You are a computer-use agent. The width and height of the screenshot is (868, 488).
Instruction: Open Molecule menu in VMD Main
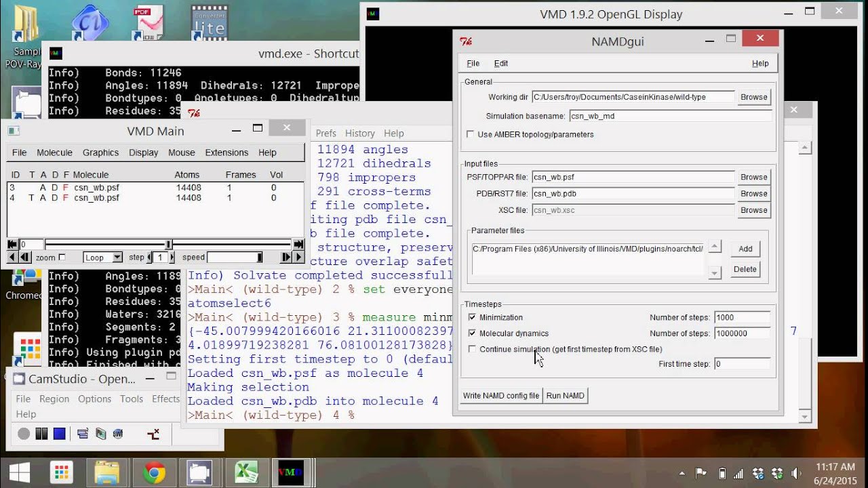coord(54,152)
